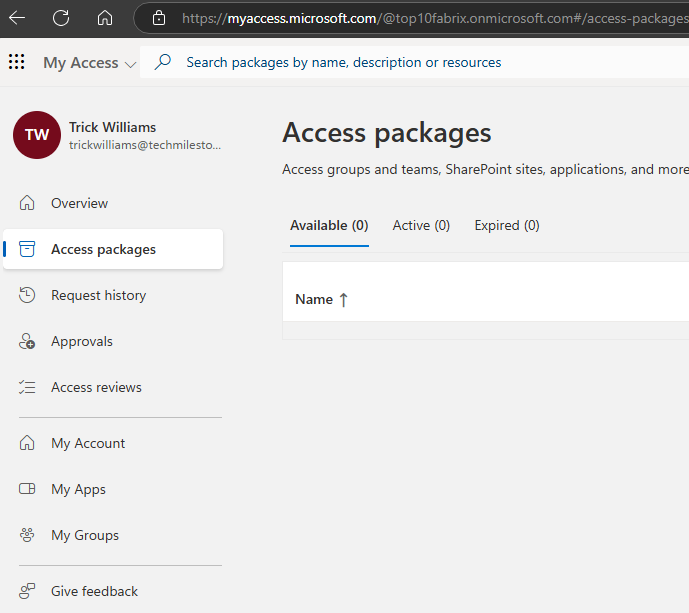Open the app launcher waffle icon
This screenshot has width=689, height=613.
[17, 62]
